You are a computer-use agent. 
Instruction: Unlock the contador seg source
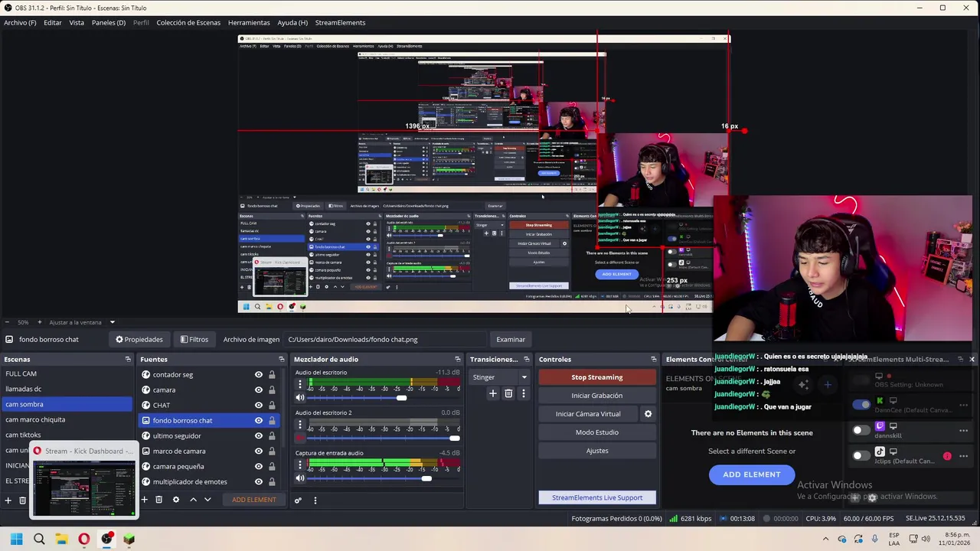point(272,374)
